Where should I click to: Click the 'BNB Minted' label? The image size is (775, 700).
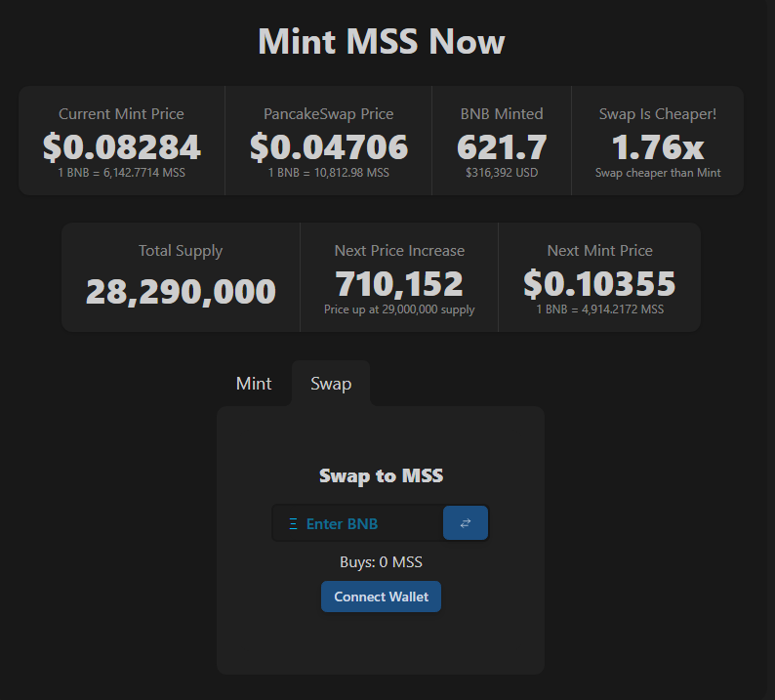pyautogui.click(x=502, y=114)
